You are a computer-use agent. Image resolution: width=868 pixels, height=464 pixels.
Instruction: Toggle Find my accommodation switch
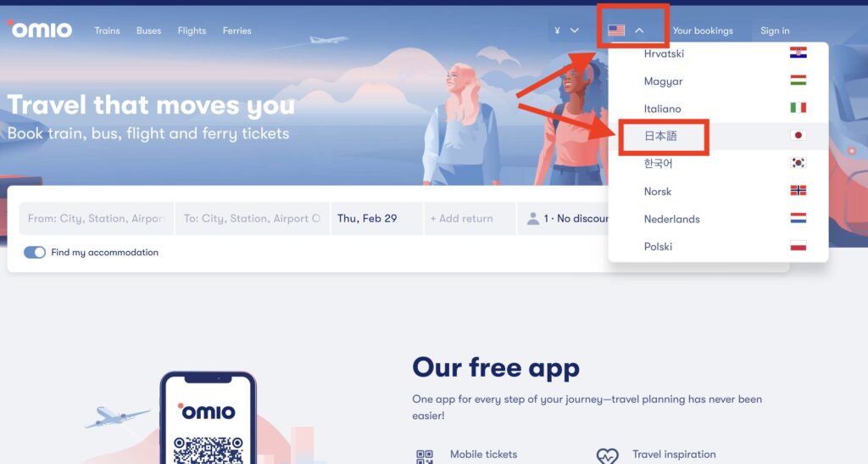pyautogui.click(x=34, y=253)
